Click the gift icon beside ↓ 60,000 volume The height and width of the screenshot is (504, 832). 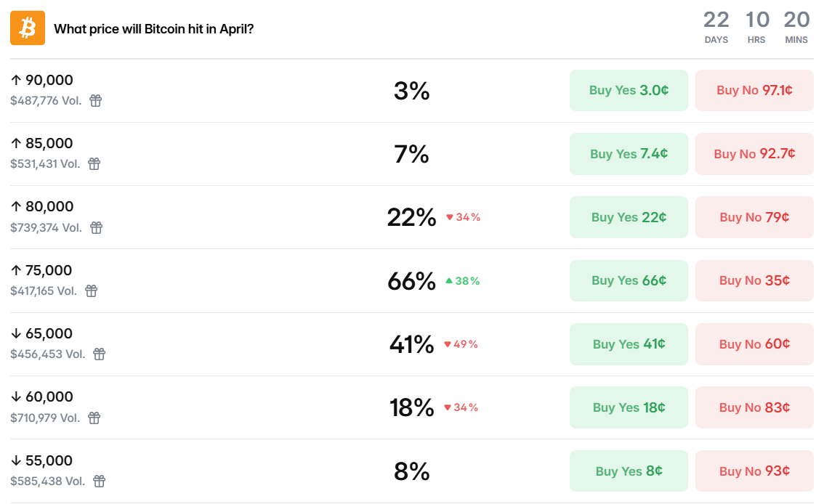click(94, 418)
